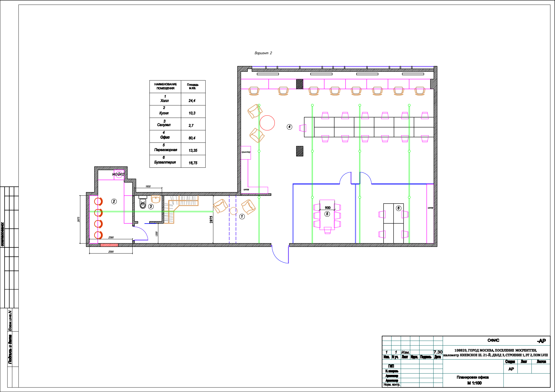Click the 'Листов' column header
The width and height of the screenshot is (555, 392).
541,362
